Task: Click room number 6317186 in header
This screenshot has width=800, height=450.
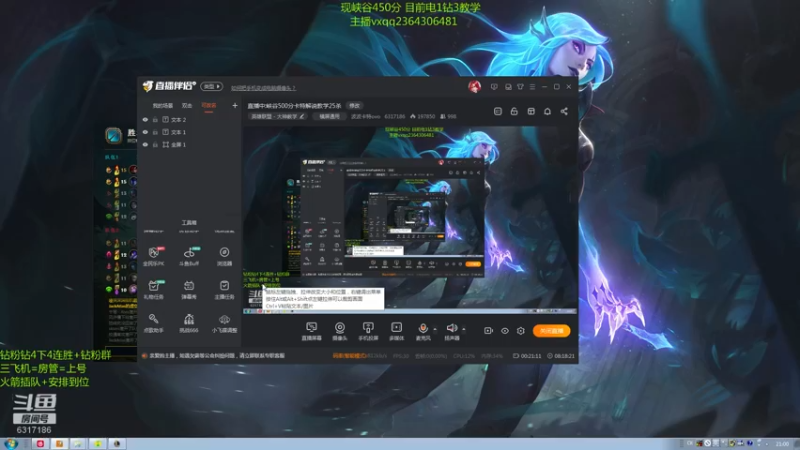Action: click(x=394, y=117)
